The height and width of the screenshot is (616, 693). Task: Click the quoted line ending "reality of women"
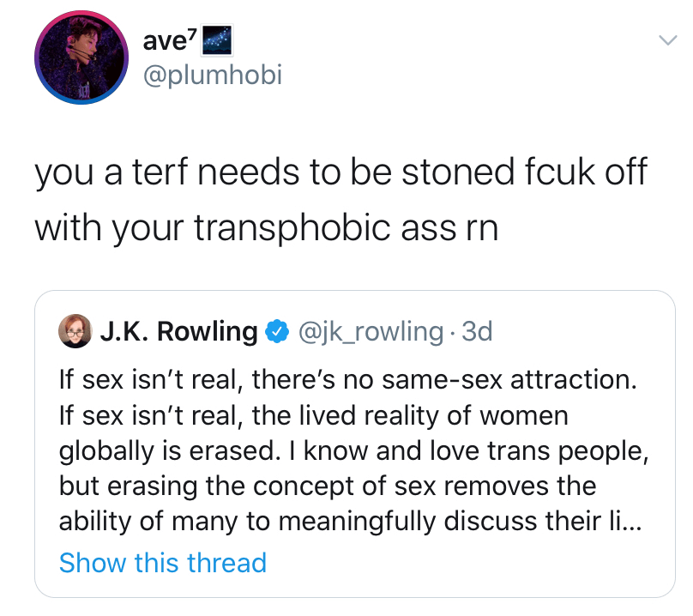tap(314, 415)
